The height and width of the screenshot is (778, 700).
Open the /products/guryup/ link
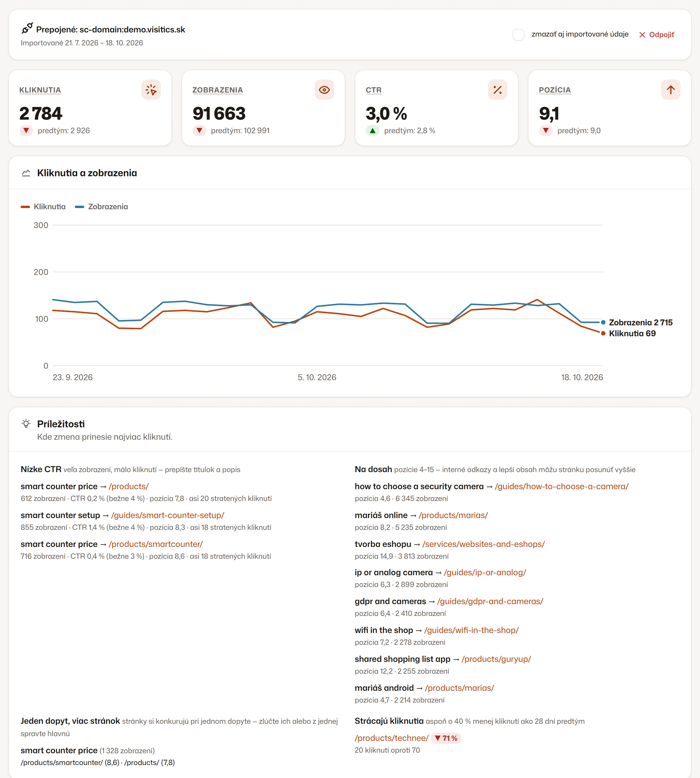point(496,659)
